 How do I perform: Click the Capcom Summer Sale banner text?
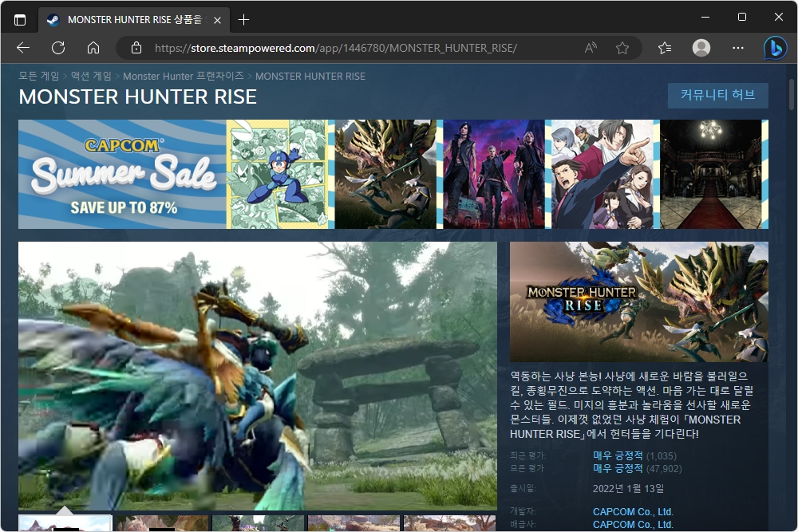(122, 175)
